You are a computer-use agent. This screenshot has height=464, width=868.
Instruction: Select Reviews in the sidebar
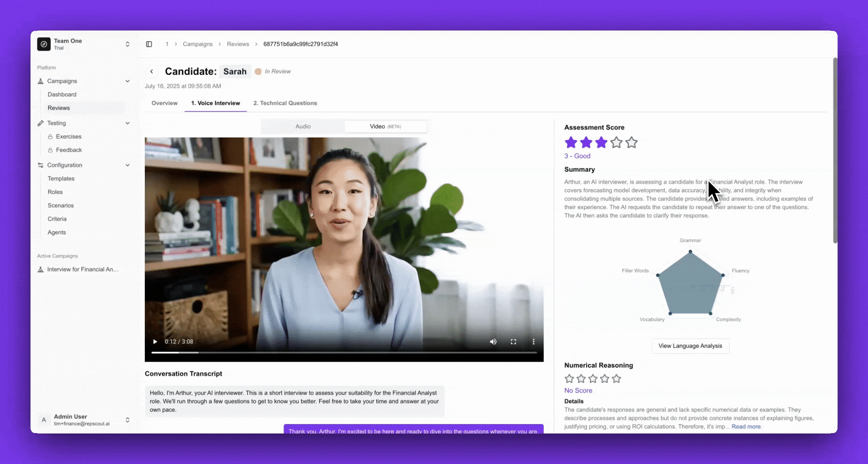59,108
